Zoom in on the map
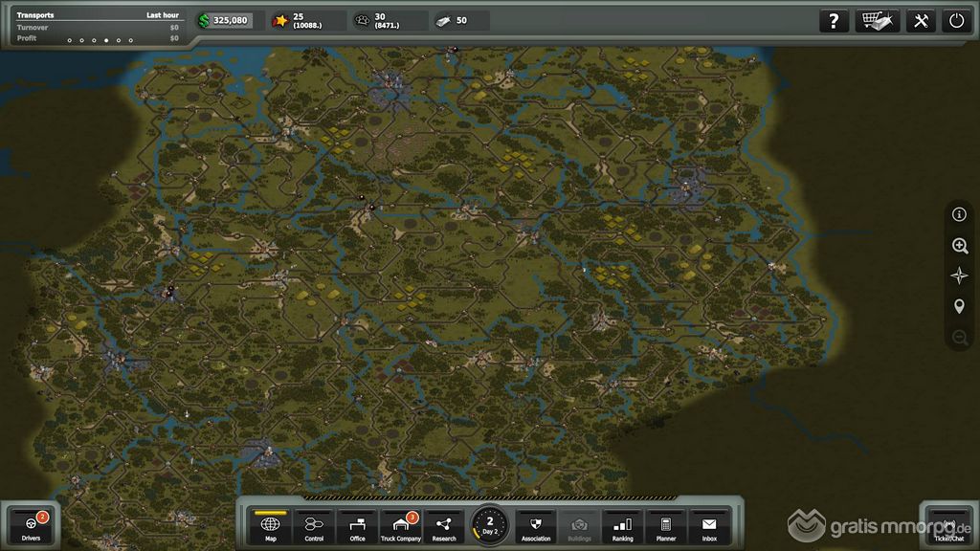Image resolution: width=980 pixels, height=551 pixels. point(959,246)
